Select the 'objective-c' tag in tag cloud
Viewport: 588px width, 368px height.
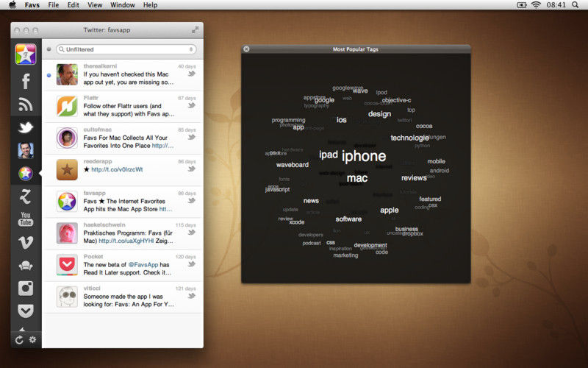[x=396, y=100]
